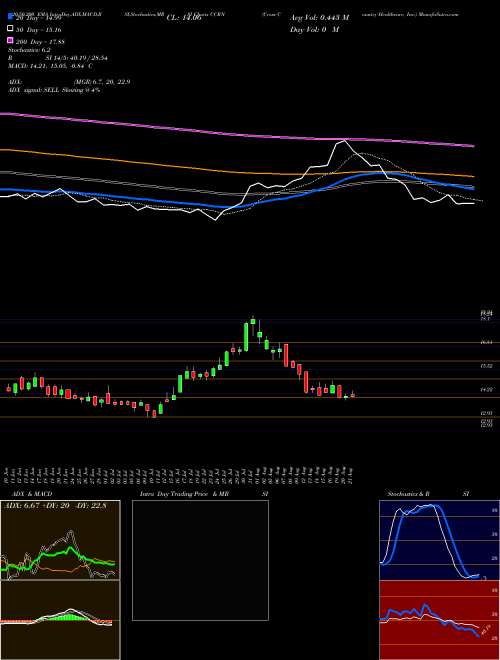
Task: Select the '50 Day - 15.16' legend label
Action: point(38,30)
